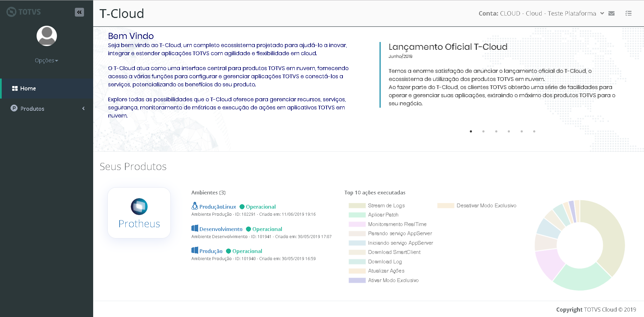Click ID: 101940 environment details line
644x317 pixels.
coord(253,259)
